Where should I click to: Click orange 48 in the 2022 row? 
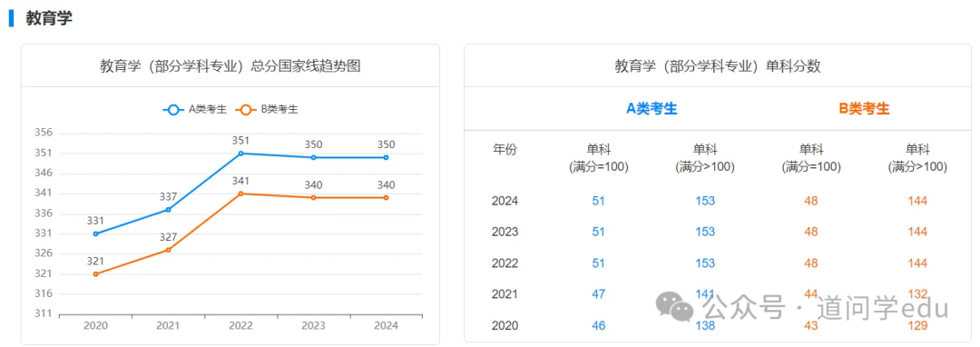coord(811,263)
